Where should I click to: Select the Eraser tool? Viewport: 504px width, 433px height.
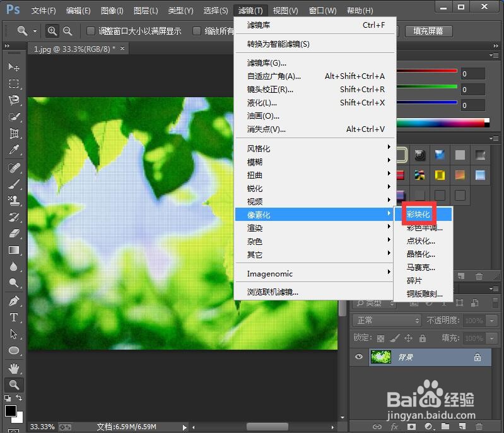click(x=13, y=234)
